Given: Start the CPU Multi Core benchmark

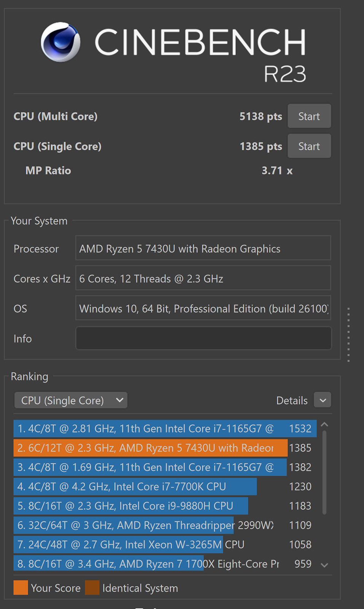Looking at the screenshot, I should (309, 116).
